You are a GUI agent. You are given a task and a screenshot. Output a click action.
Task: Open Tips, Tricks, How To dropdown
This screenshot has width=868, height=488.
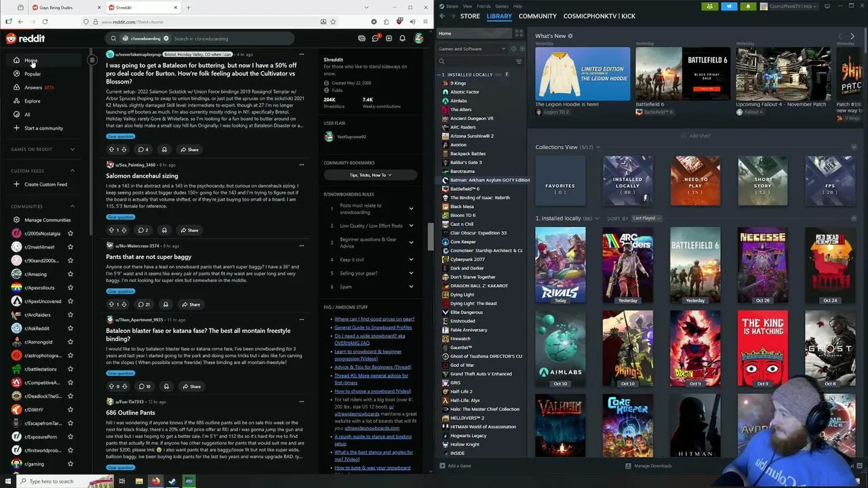click(x=370, y=175)
